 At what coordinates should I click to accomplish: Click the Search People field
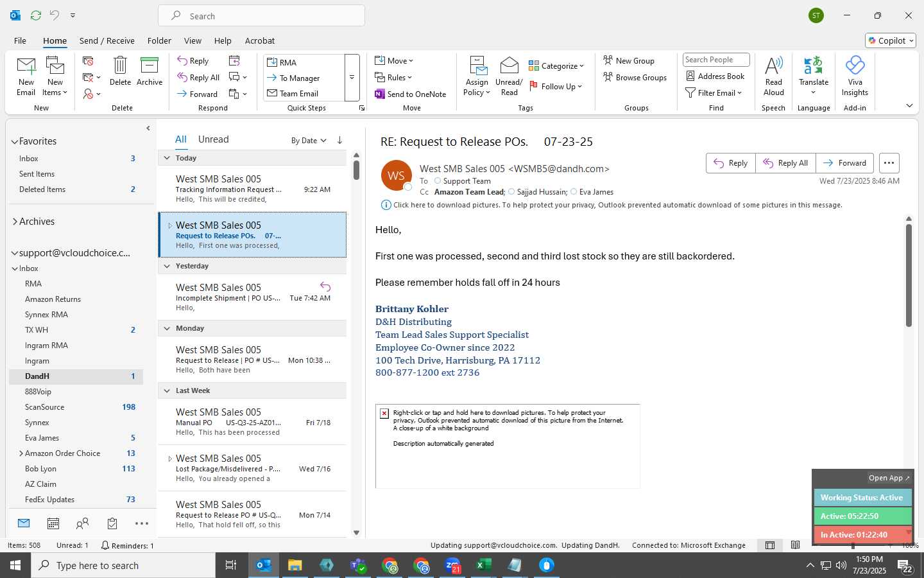pos(716,60)
